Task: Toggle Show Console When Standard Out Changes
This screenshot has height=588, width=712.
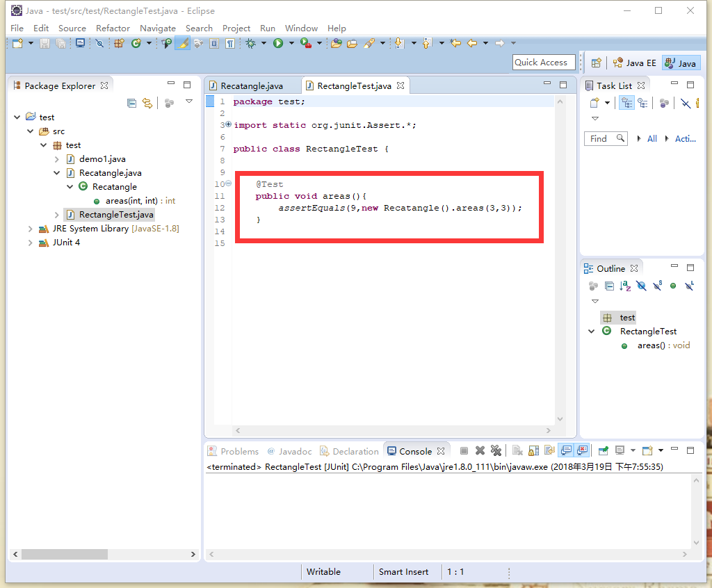Action: [566, 450]
